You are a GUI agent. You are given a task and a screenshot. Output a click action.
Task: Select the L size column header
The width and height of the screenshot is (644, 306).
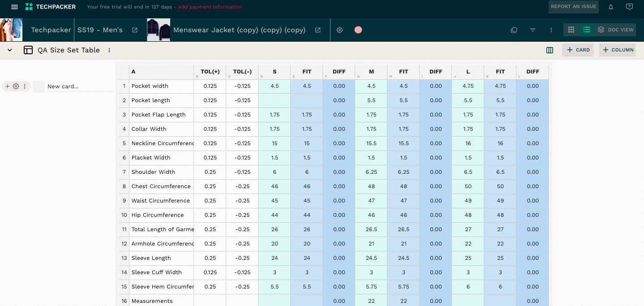coord(468,72)
